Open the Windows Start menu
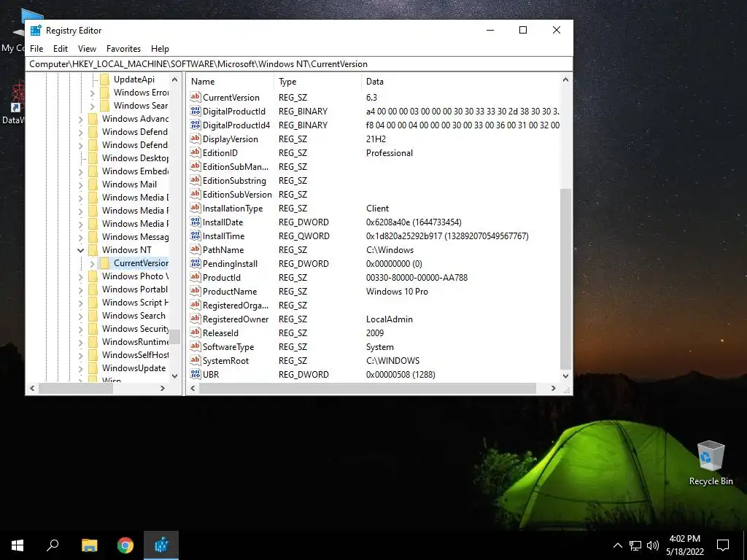This screenshot has height=560, width=747. [x=18, y=545]
